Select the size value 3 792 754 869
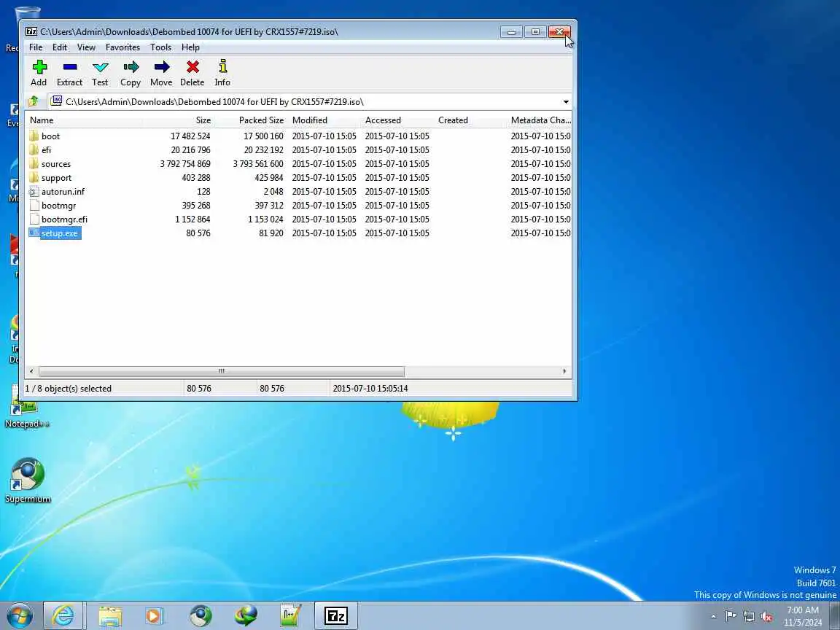Viewport: 840px width, 630px height. pos(185,164)
